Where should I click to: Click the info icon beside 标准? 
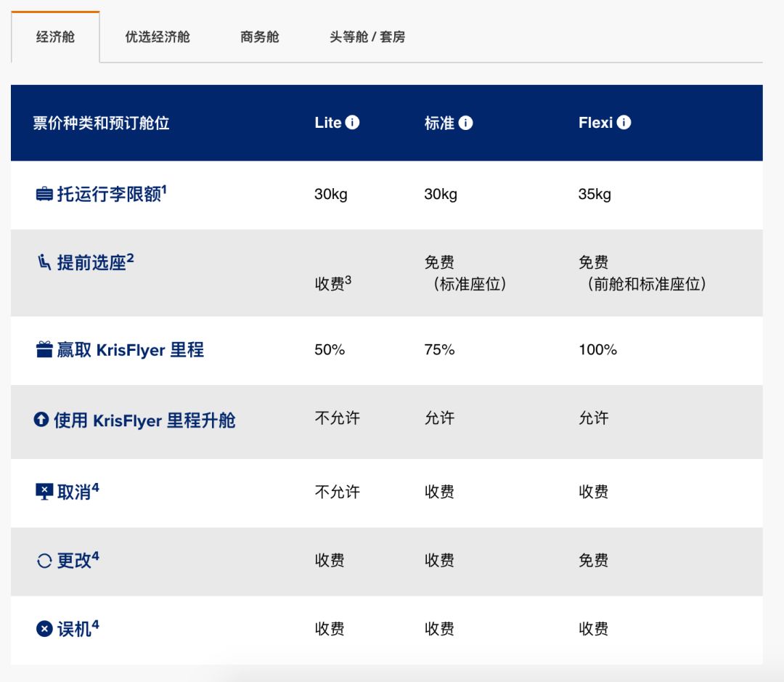(x=466, y=123)
